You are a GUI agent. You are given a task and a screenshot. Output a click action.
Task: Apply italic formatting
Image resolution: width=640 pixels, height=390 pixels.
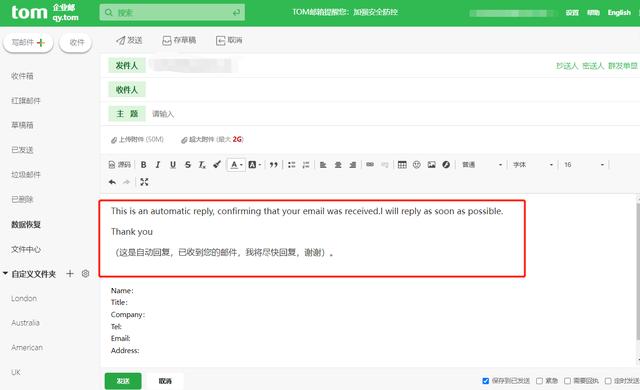[x=158, y=164]
